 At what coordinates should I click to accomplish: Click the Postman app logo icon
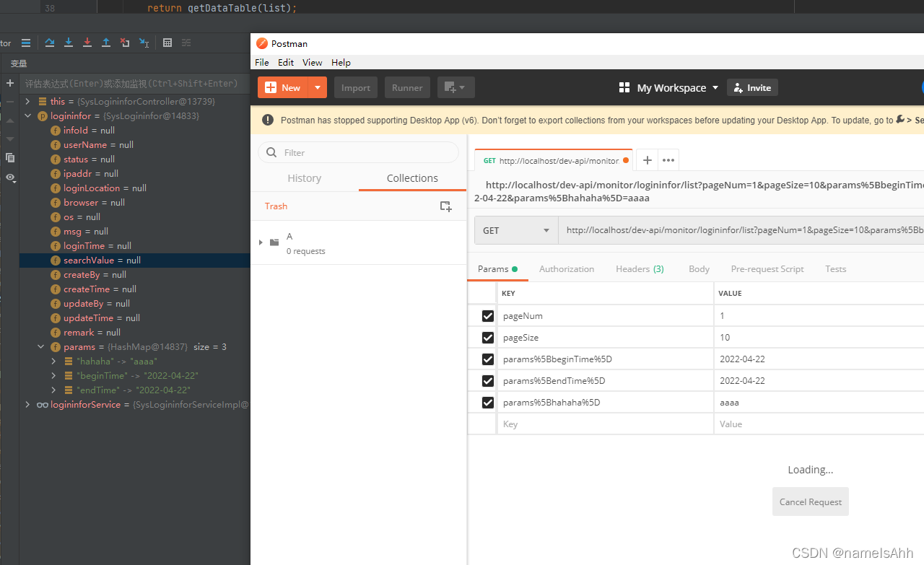(262, 43)
